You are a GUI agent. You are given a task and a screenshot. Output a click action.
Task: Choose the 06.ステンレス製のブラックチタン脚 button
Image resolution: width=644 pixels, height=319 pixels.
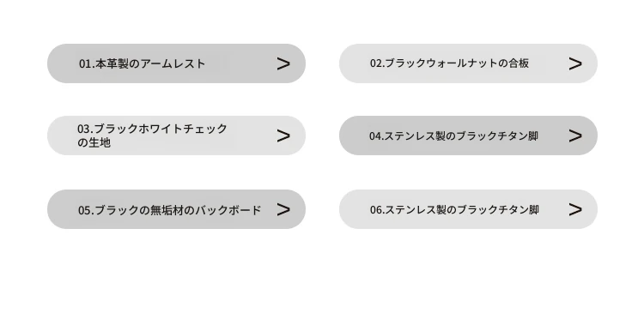[468, 209]
